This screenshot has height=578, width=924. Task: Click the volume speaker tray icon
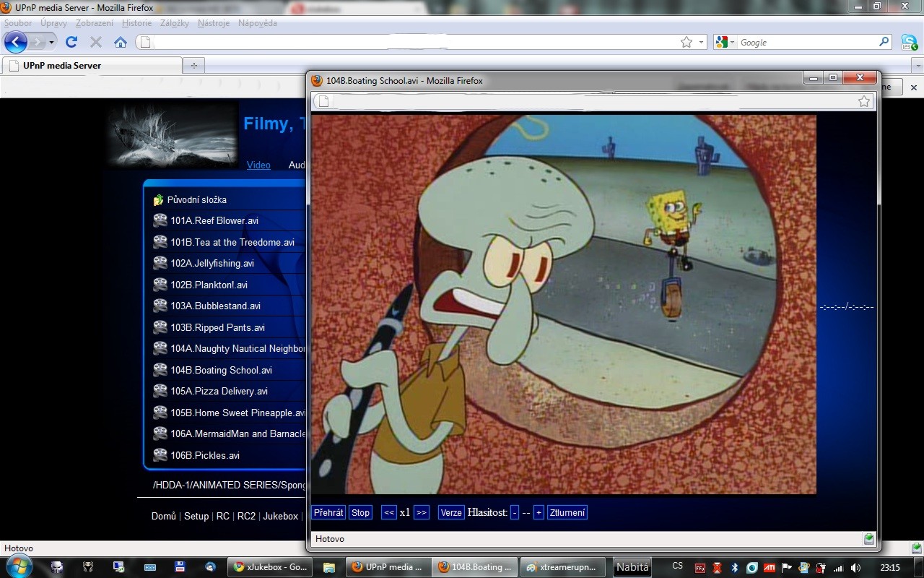click(855, 567)
